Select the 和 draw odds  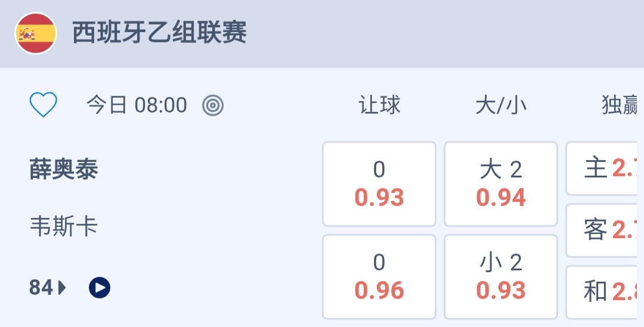click(x=605, y=292)
